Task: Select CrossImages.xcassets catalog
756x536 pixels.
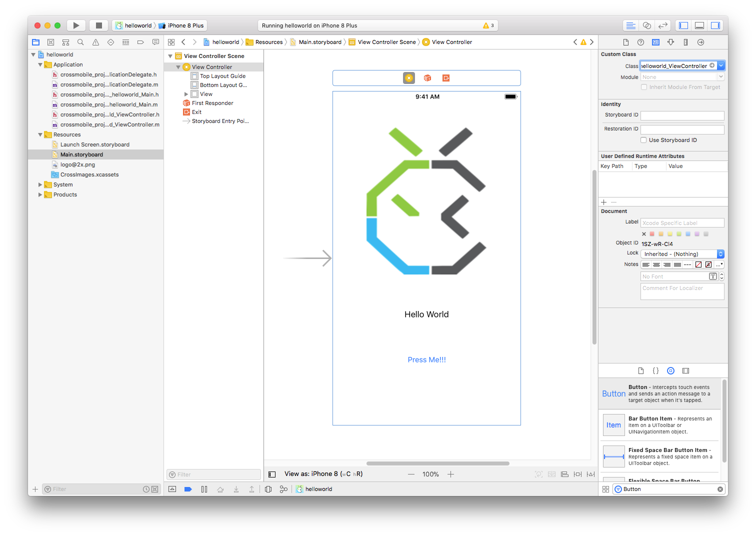Action: click(x=89, y=174)
